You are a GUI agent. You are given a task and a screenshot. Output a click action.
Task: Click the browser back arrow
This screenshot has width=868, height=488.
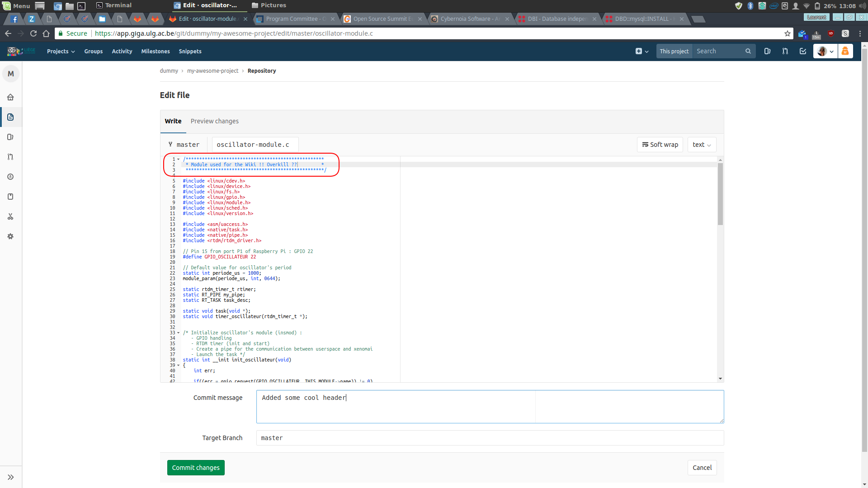8,33
